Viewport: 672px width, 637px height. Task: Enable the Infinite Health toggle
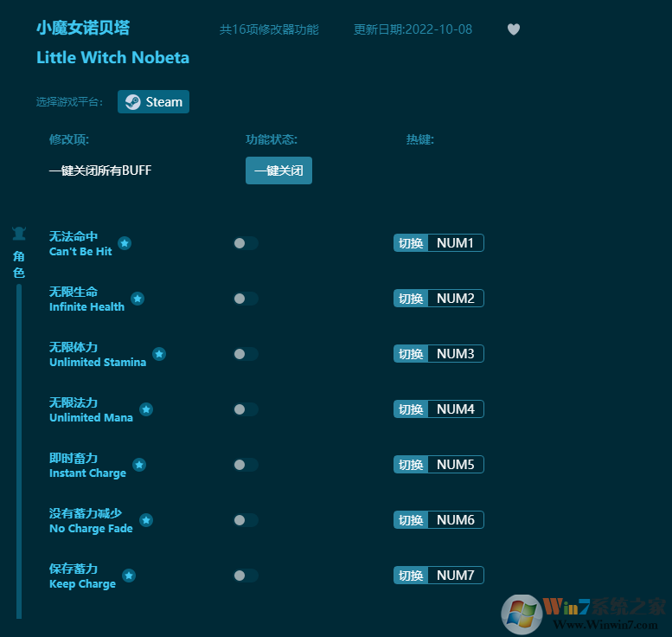(x=246, y=299)
